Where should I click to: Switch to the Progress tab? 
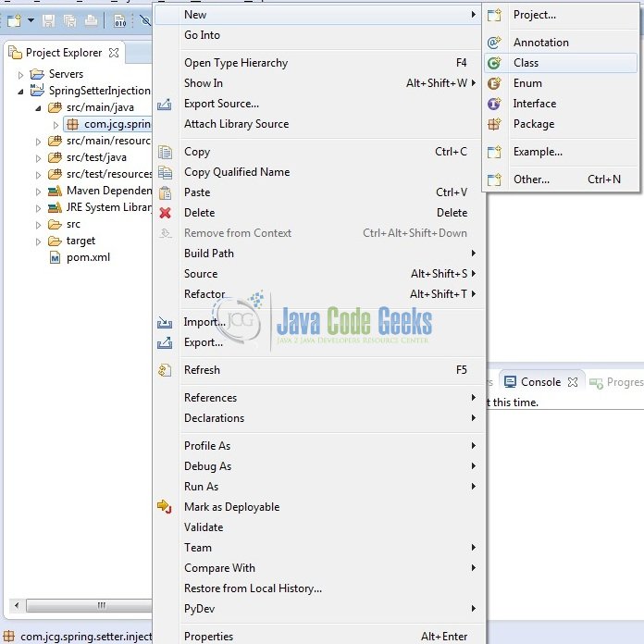pyautogui.click(x=616, y=382)
